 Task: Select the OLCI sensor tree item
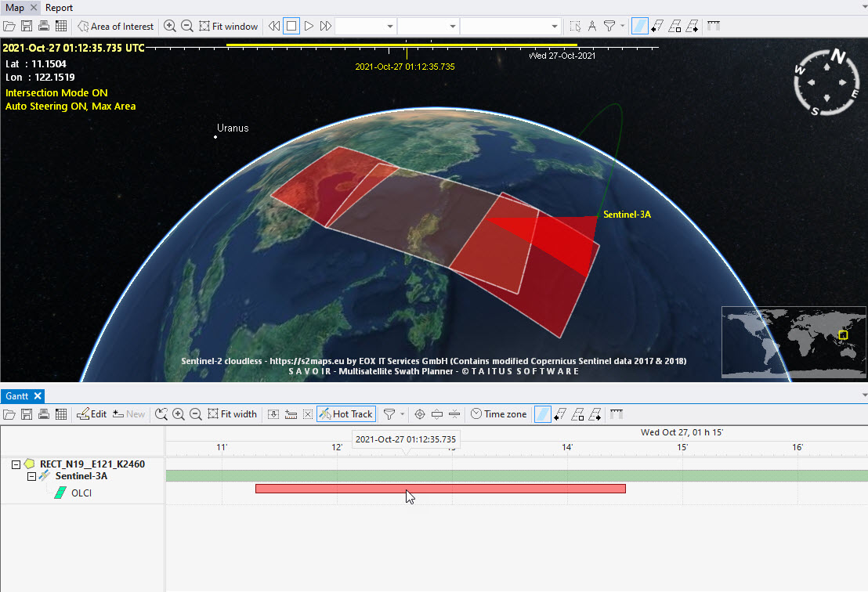pos(81,493)
